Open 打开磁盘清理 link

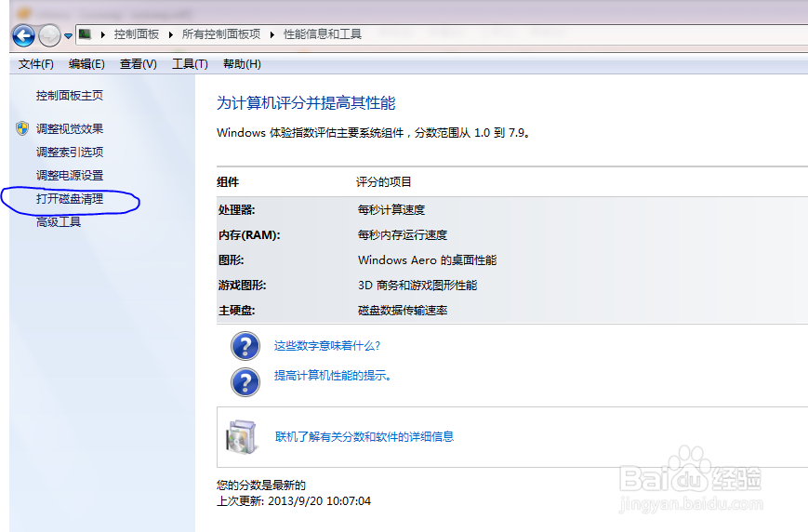[70, 199]
